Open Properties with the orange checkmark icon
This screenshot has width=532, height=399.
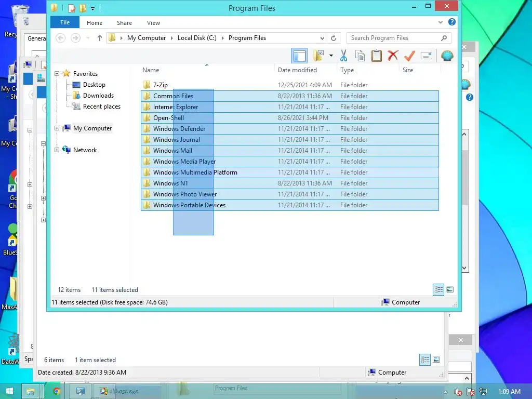pyautogui.click(x=409, y=56)
